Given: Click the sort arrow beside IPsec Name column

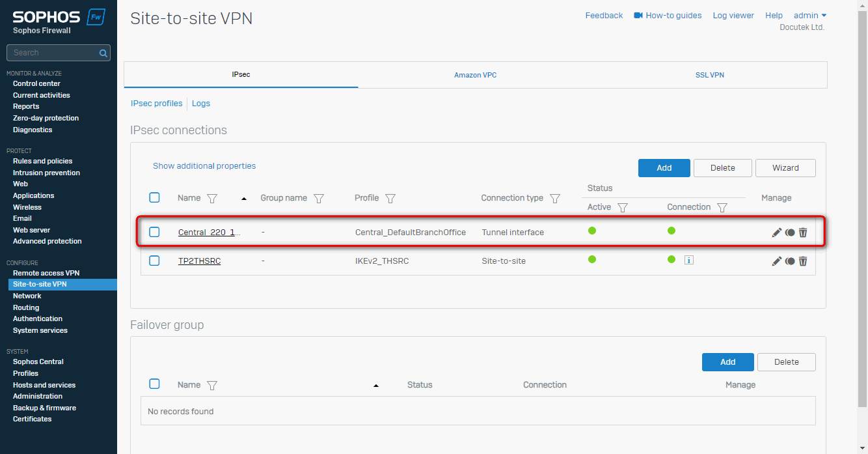Looking at the screenshot, I should (244, 199).
